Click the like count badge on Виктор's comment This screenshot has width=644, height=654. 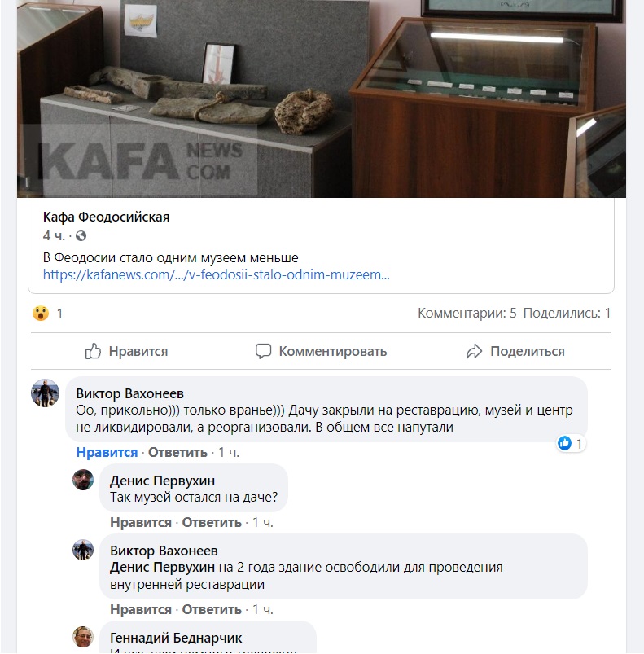click(571, 443)
